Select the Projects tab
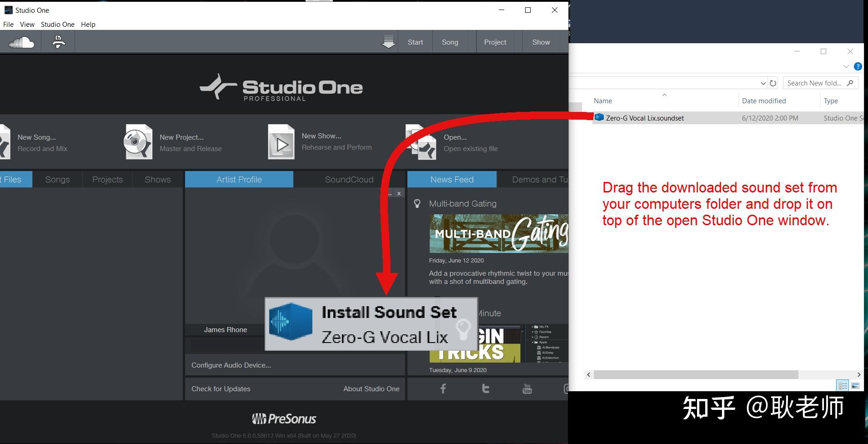868x444 pixels. [x=107, y=180]
